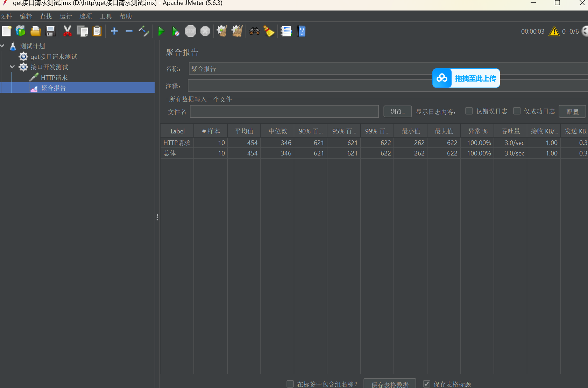Click the 接口开发测试 gear icon
The width and height of the screenshot is (588, 388).
[23, 67]
